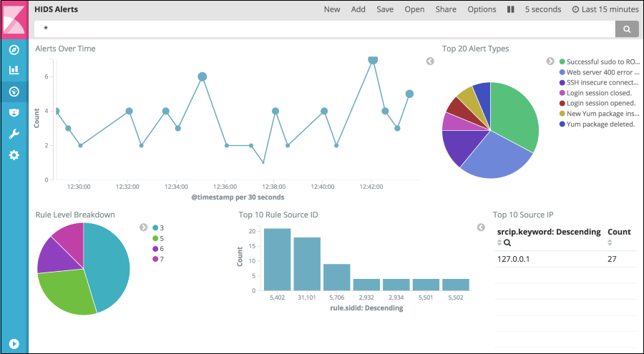Open the Options menu item
The width and height of the screenshot is (644, 354).
pos(482,10)
